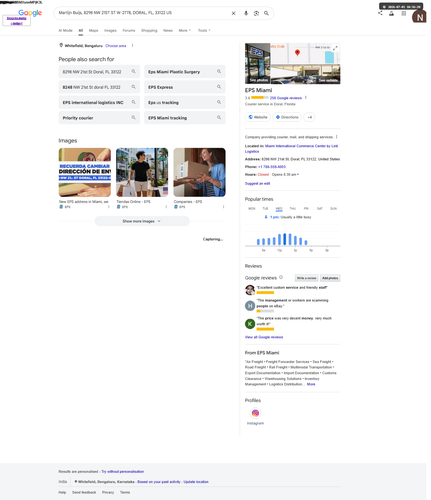Switch to Images tab
Image resolution: width=431 pixels, height=500 pixels.
click(110, 30)
